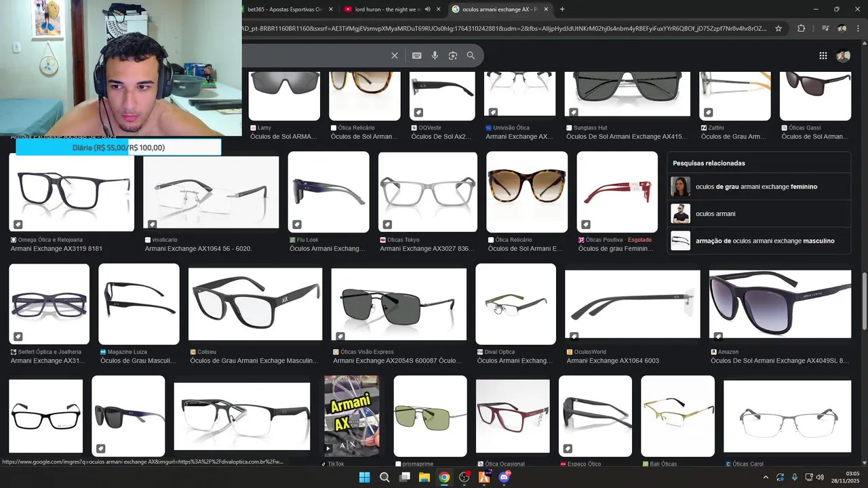Open the Seifert Óptica e Joalheria glasses thumbnail
This screenshot has height=488, width=868.
pyautogui.click(x=49, y=304)
